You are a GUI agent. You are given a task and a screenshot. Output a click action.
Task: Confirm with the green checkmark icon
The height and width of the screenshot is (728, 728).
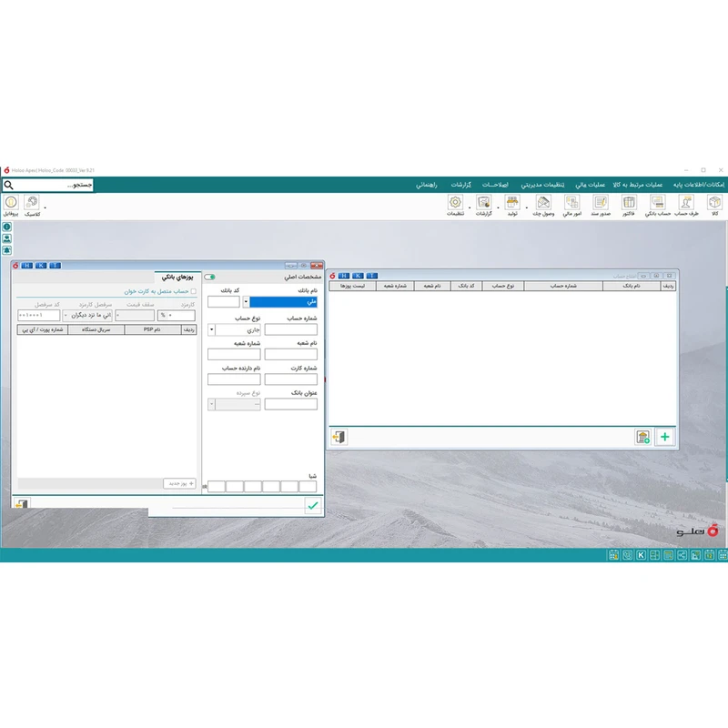point(313,506)
